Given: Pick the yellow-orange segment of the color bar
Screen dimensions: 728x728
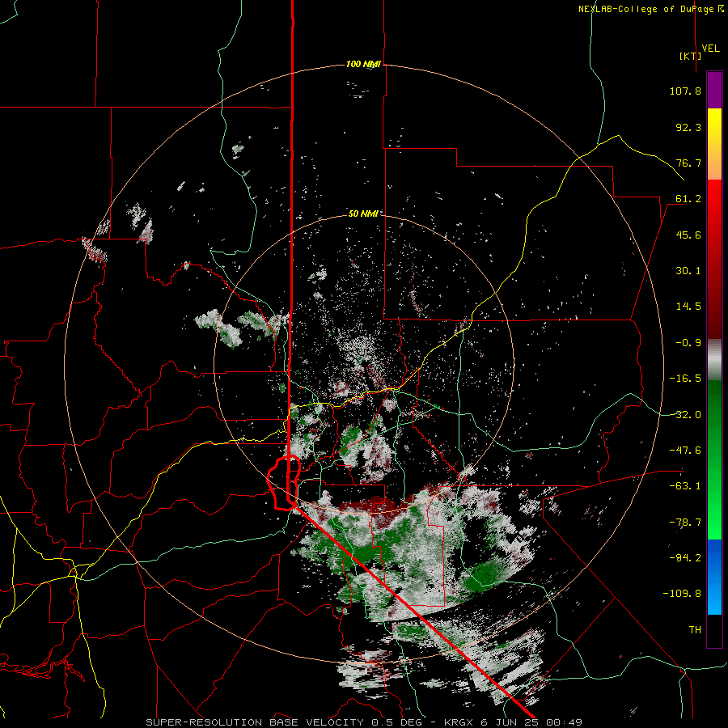Looking at the screenshot, I should [x=714, y=144].
